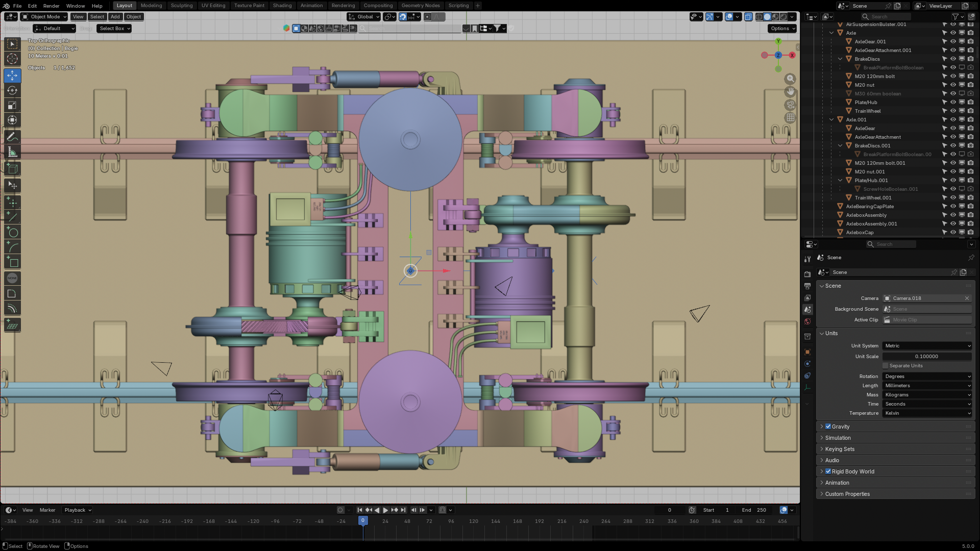Viewport: 980px width, 551px height.
Task: Jump to the timeline start frame
Action: click(360, 510)
